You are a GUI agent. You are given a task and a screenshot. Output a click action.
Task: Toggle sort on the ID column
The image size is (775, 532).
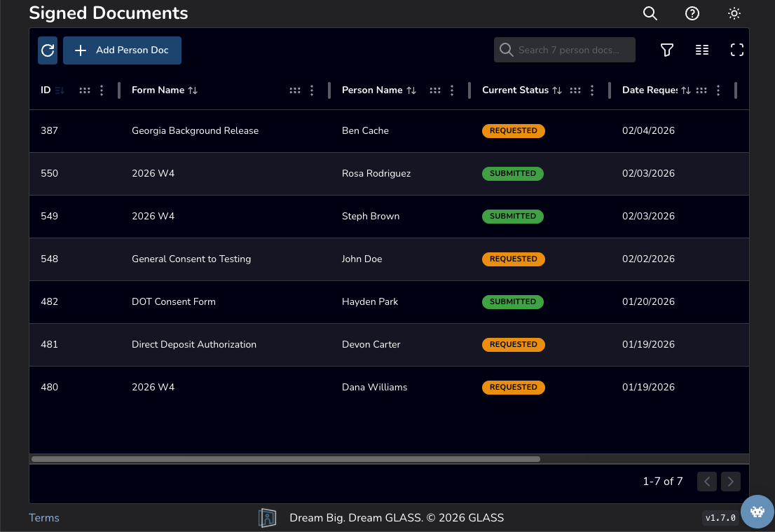click(60, 90)
